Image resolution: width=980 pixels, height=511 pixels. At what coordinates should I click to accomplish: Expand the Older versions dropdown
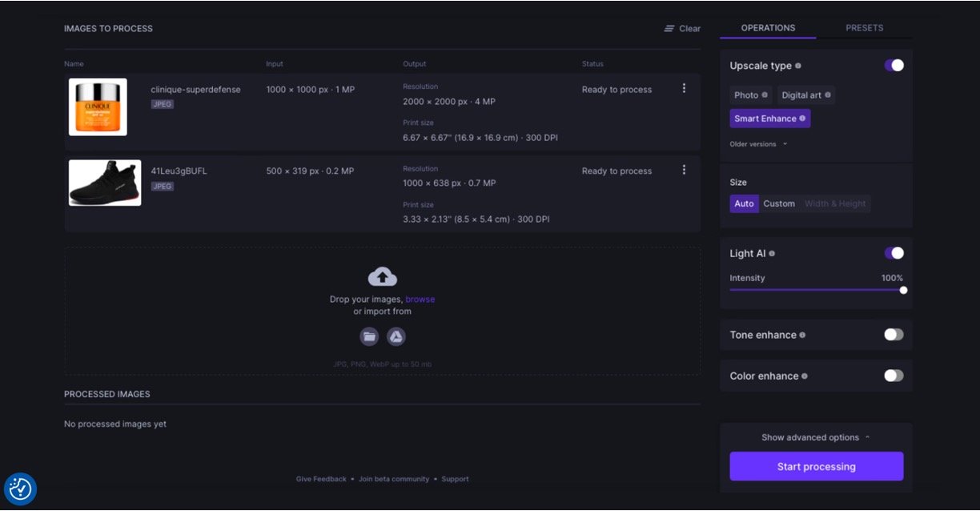(x=758, y=144)
